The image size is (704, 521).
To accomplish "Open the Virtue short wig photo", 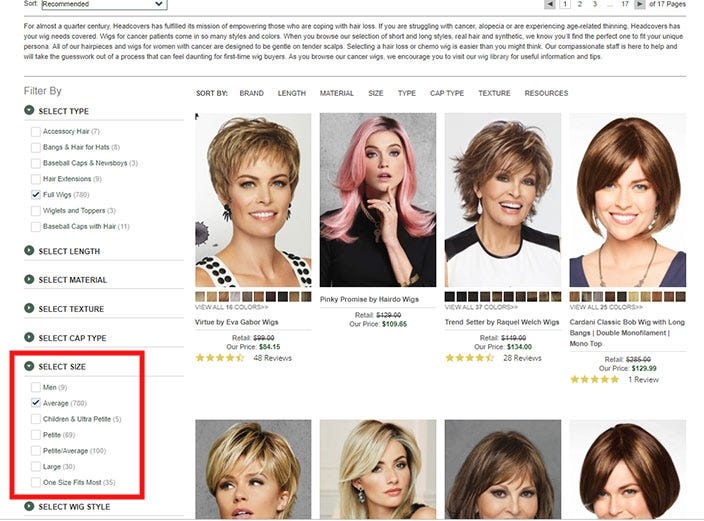I will (253, 200).
